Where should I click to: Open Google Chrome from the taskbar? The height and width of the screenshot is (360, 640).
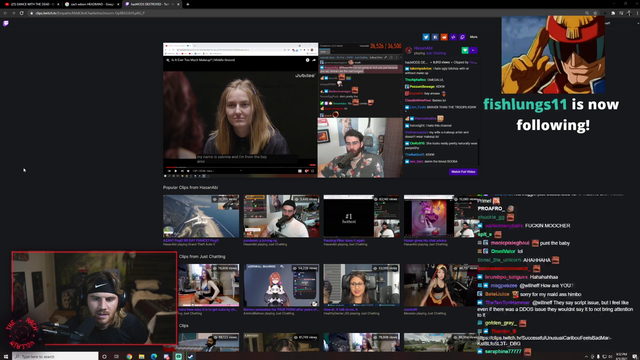(129, 356)
